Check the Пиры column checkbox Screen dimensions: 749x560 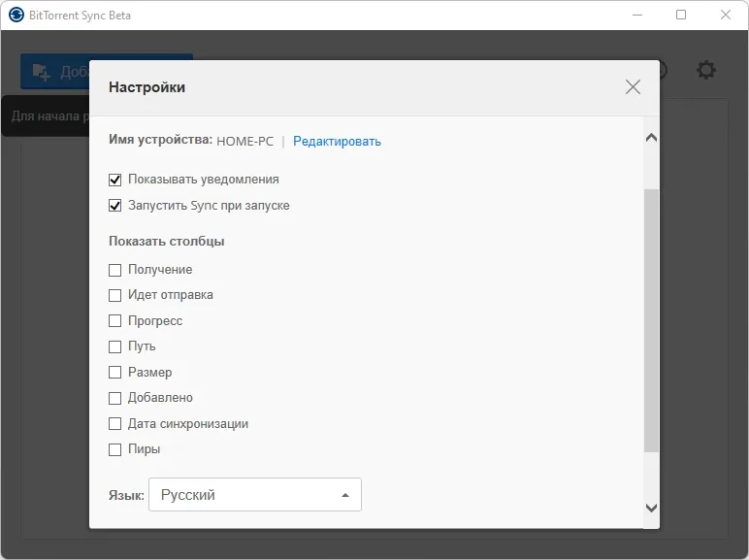coord(114,449)
